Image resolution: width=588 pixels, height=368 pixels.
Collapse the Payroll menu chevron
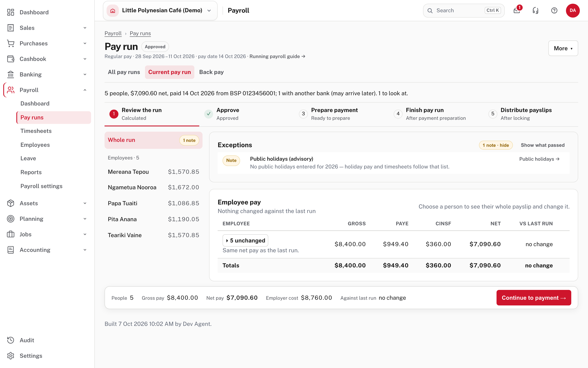[85, 90]
